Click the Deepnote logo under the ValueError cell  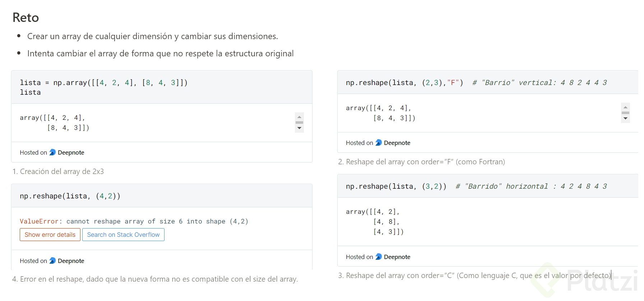[x=52, y=261]
